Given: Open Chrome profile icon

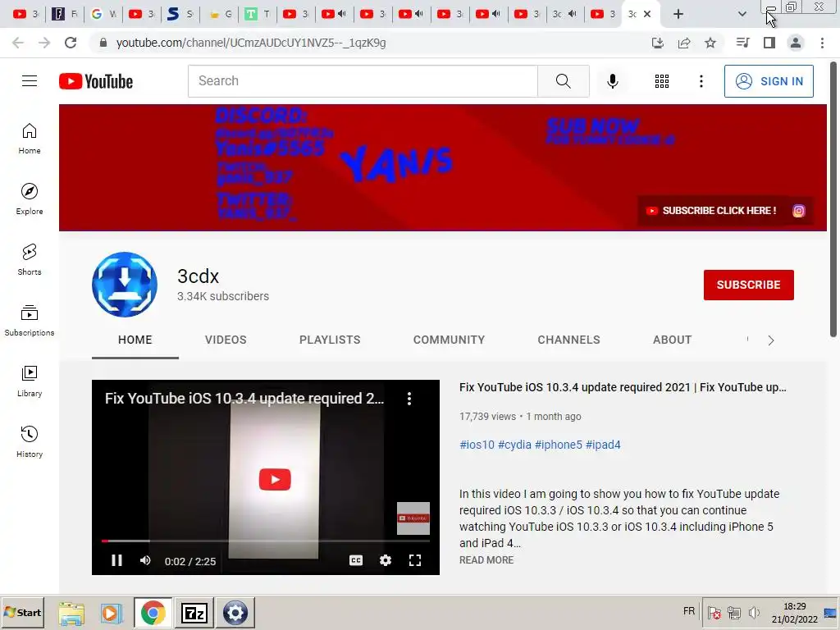Looking at the screenshot, I should [796, 43].
